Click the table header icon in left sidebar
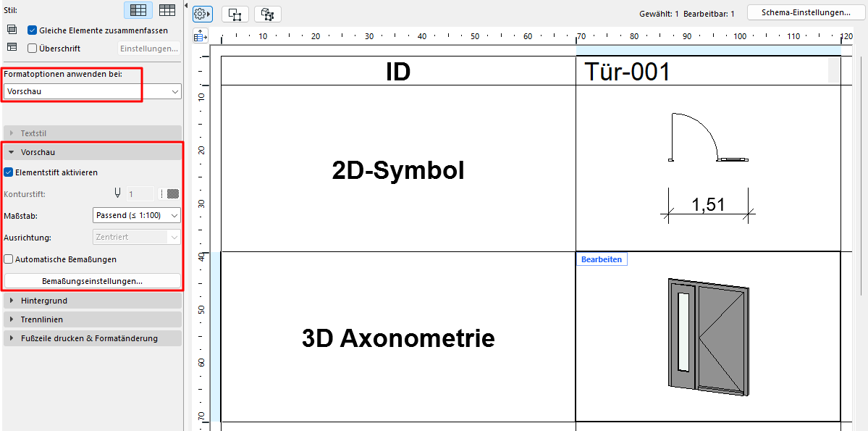This screenshot has width=868, height=431. [12, 46]
